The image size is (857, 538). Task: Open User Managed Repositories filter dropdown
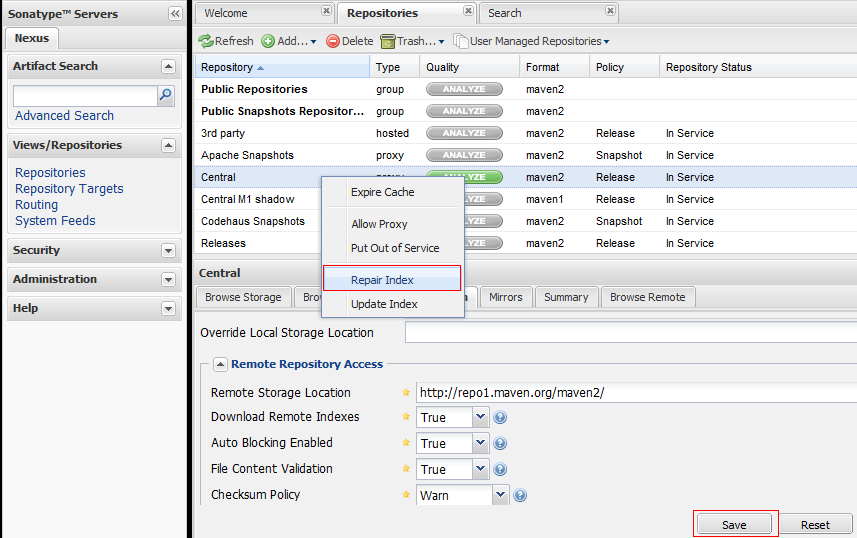[531, 41]
